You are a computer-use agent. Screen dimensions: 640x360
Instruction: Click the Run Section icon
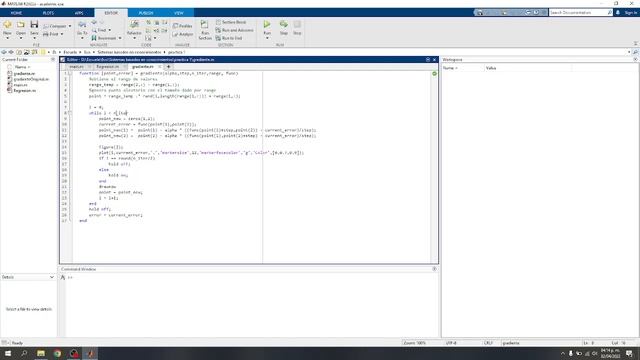point(204,25)
